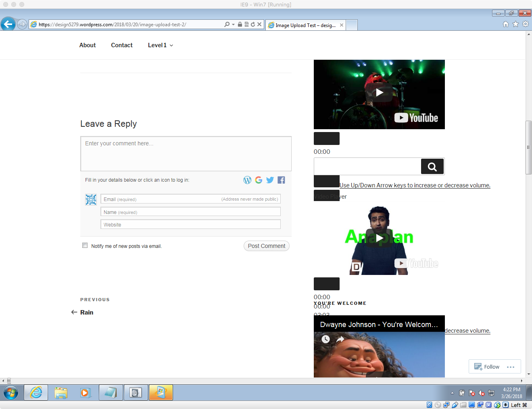Screen dimensions: 532x409
Task: Open Action Center flag tray icon
Action: coord(472,393)
